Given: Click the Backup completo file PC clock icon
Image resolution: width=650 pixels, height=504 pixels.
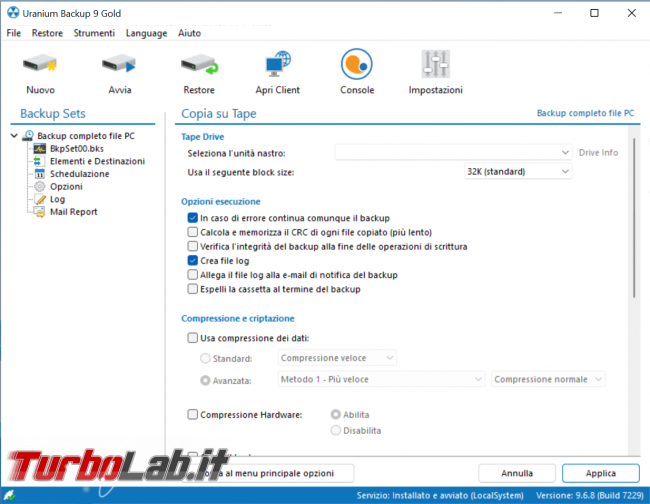Looking at the screenshot, I should 29,136.
